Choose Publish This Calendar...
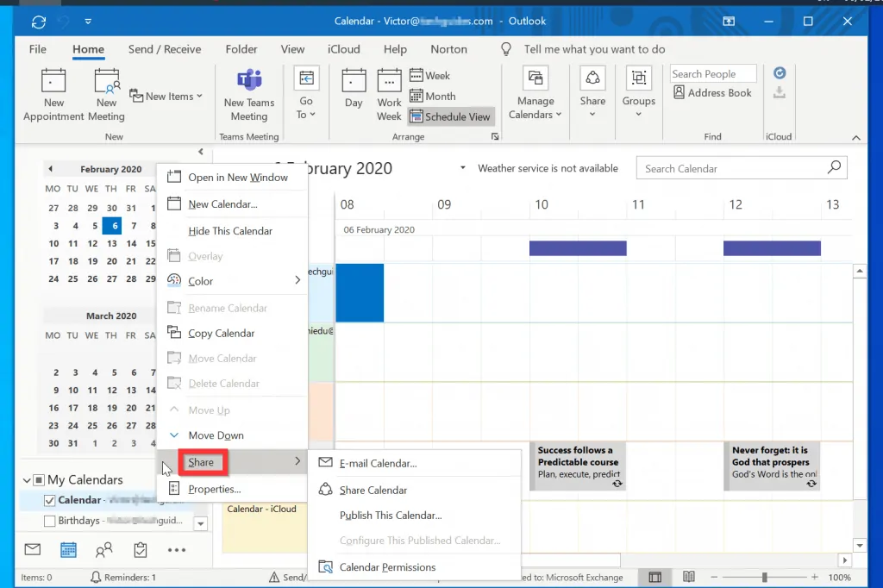 pyautogui.click(x=415, y=516)
